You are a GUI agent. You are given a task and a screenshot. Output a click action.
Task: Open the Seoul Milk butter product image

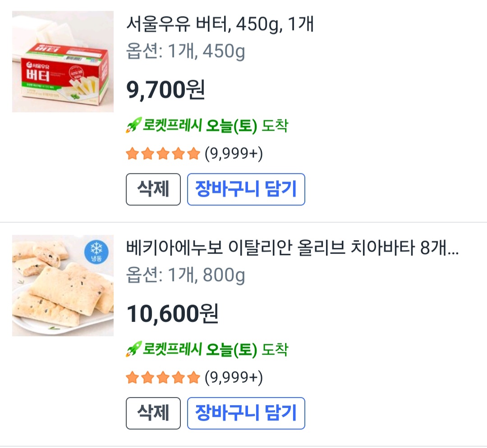pyautogui.click(x=63, y=62)
